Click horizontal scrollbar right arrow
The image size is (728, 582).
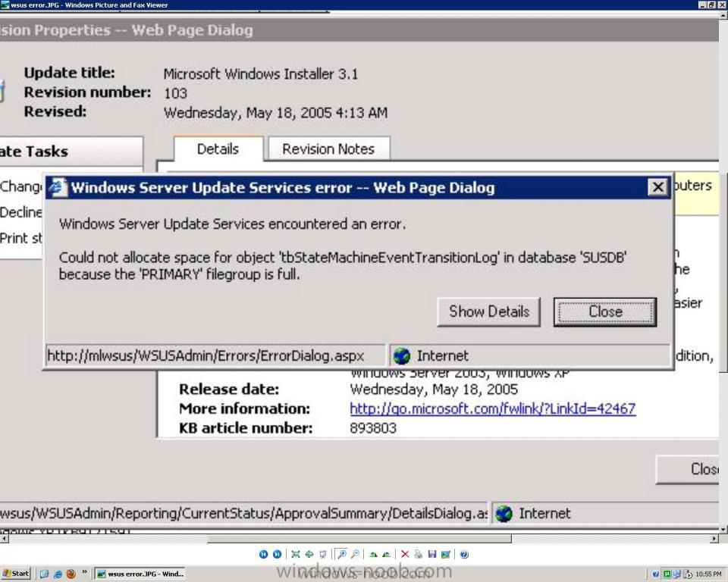click(714, 539)
